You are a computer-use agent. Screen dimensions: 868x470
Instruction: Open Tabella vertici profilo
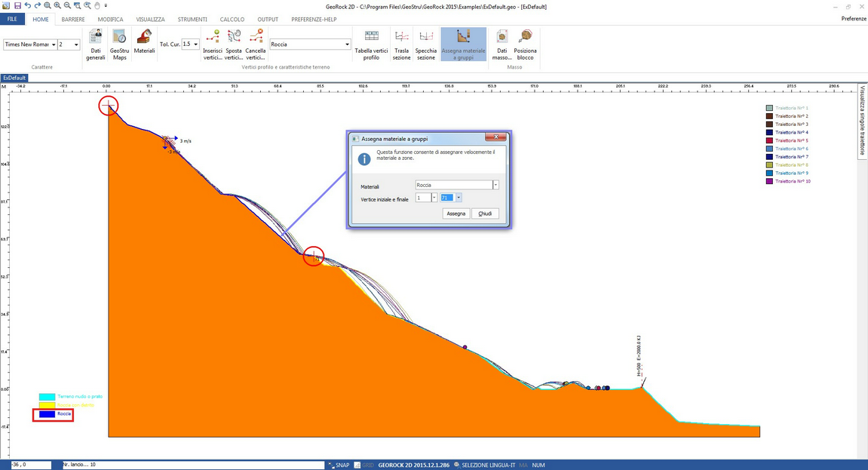point(372,45)
